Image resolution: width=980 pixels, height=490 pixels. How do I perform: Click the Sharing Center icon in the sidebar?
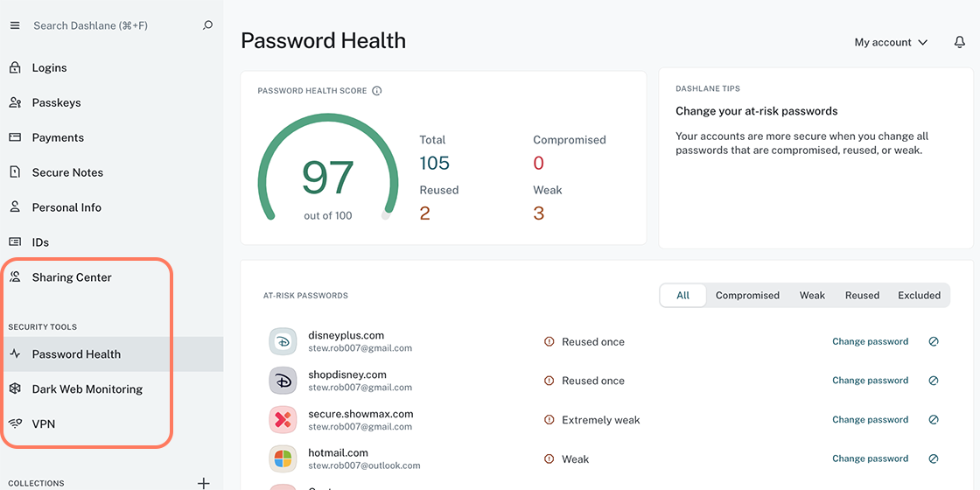[x=15, y=276]
